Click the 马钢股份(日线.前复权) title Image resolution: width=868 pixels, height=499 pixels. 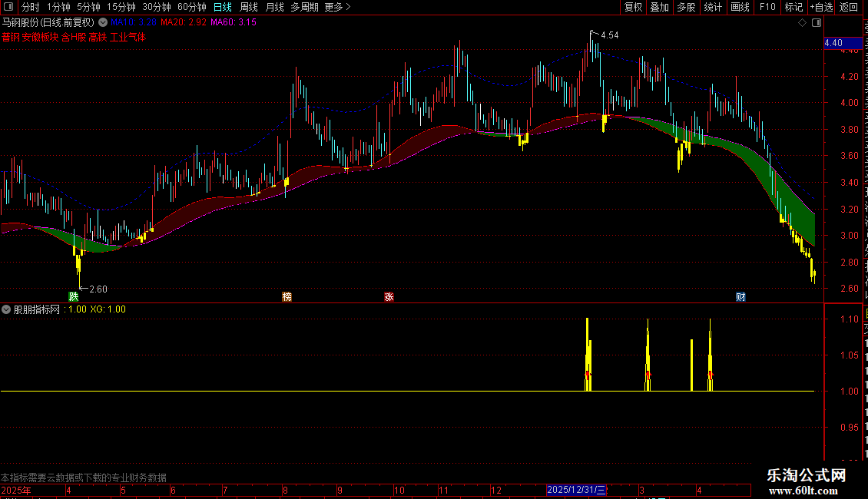48,23
